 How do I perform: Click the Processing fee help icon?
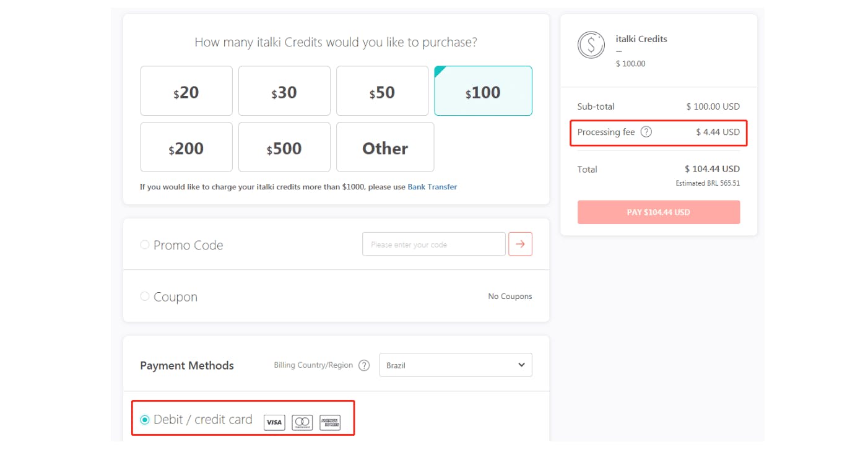[646, 132]
